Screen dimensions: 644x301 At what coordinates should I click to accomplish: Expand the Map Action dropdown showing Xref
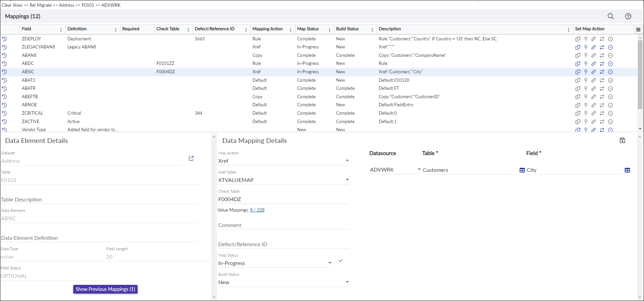[x=347, y=161]
